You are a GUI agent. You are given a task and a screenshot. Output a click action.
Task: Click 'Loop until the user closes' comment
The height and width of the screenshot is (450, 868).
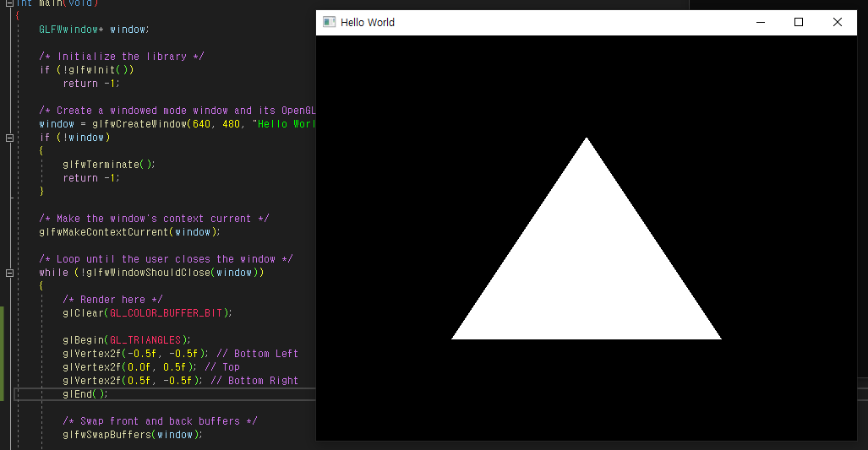166,258
